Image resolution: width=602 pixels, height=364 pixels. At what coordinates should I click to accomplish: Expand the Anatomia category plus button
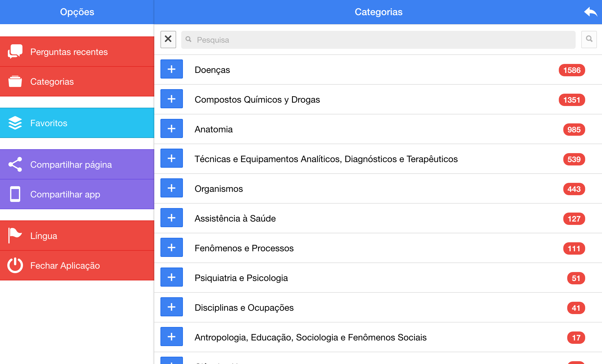[x=171, y=129]
